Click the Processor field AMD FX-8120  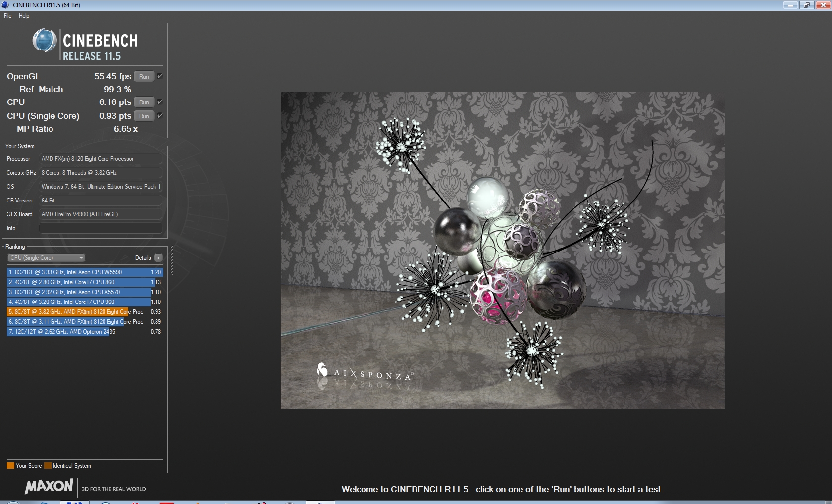(101, 159)
